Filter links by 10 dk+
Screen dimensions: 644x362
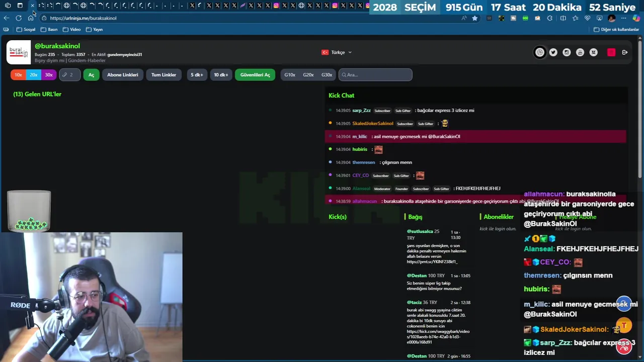(x=221, y=75)
